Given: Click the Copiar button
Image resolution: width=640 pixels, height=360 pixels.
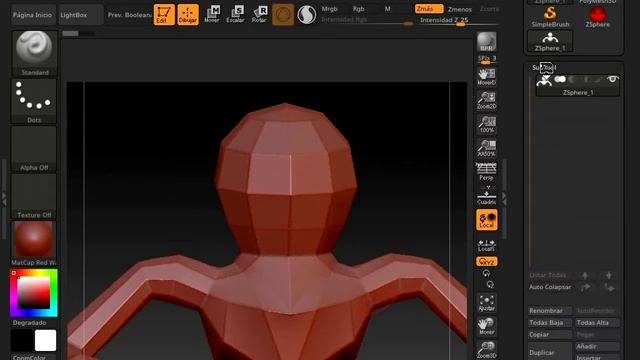Looking at the screenshot, I should tap(549, 334).
